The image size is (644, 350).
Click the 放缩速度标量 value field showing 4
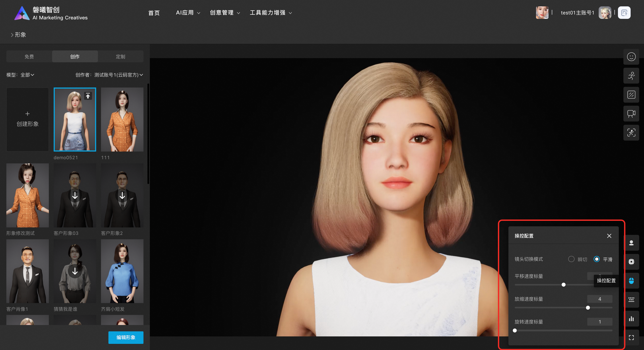[x=600, y=299]
